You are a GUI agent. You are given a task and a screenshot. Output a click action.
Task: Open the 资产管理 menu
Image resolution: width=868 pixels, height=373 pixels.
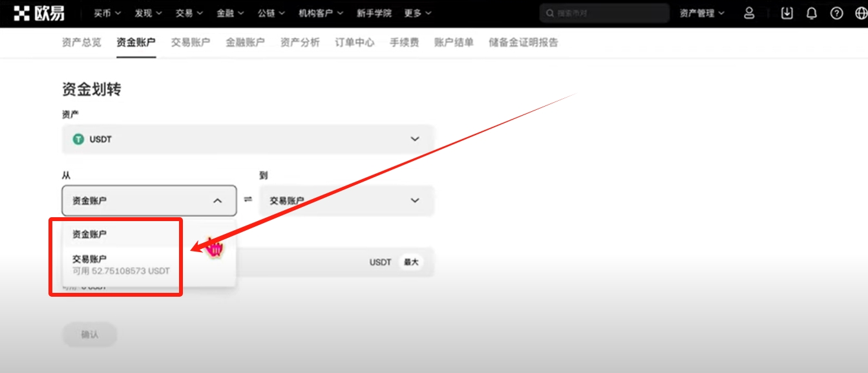click(702, 13)
